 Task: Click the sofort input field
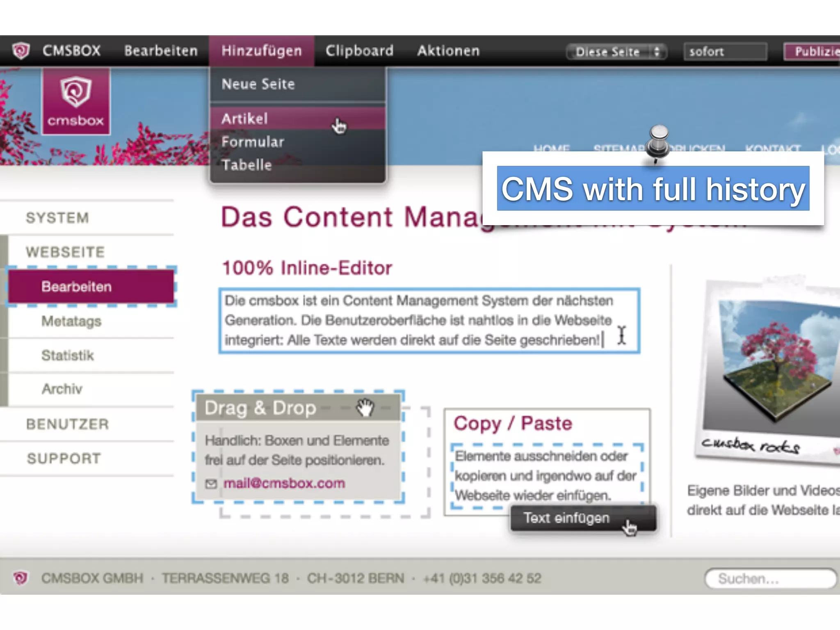click(725, 52)
